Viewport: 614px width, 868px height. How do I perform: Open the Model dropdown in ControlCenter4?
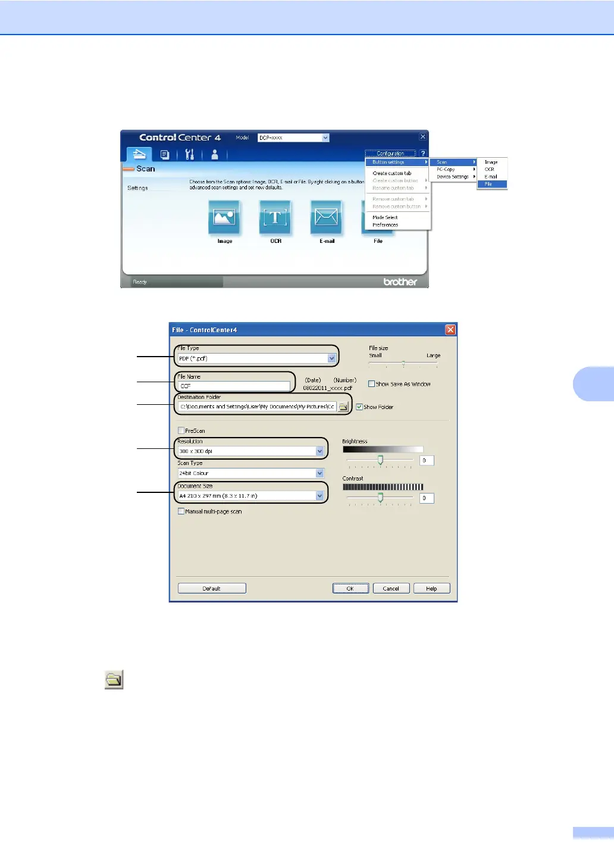point(325,138)
